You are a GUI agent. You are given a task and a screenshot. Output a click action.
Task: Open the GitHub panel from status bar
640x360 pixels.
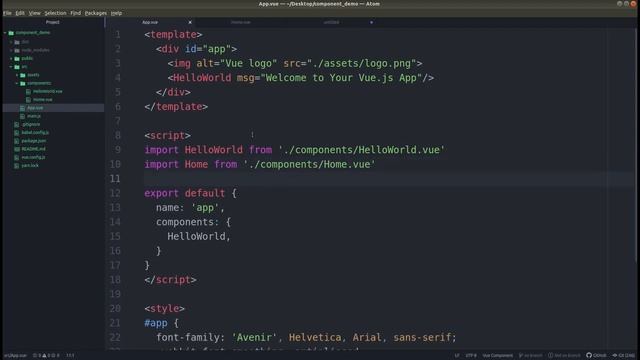pyautogui.click(x=596, y=356)
